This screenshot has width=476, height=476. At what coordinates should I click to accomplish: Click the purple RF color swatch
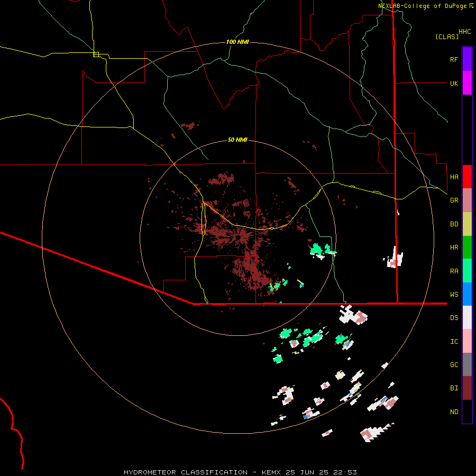(x=467, y=59)
